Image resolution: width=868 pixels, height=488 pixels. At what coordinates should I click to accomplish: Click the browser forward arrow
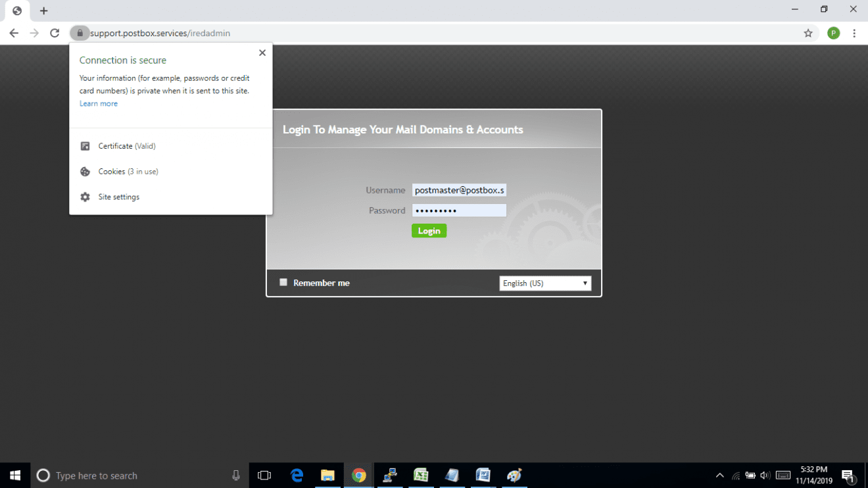point(34,33)
